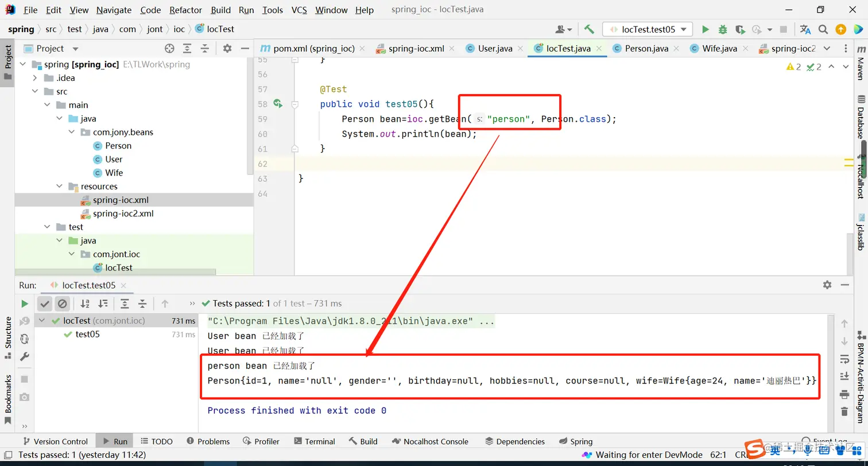Clear console with the trash icon
The height and width of the screenshot is (466, 868).
844,411
